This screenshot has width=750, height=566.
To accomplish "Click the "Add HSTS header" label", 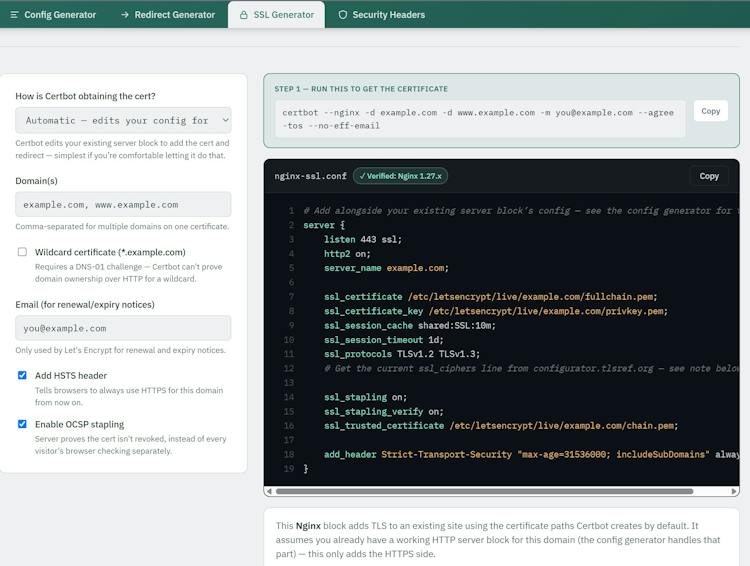I will pos(71,376).
